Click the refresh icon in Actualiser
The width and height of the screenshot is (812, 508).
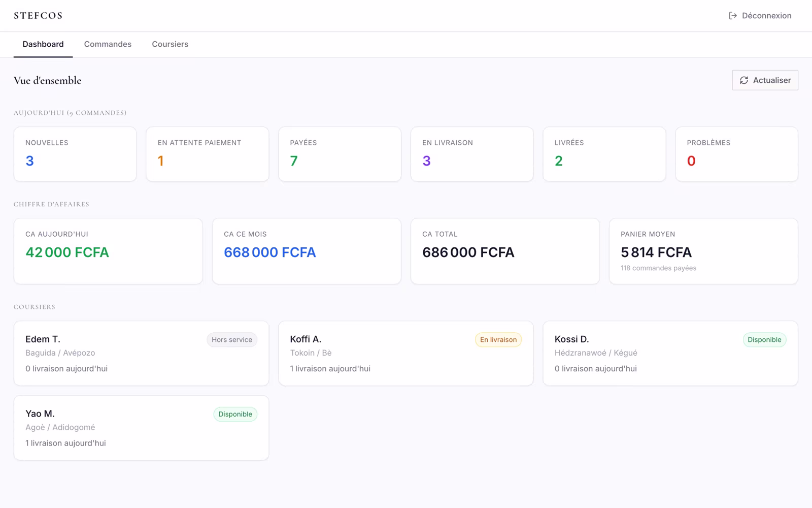(744, 80)
